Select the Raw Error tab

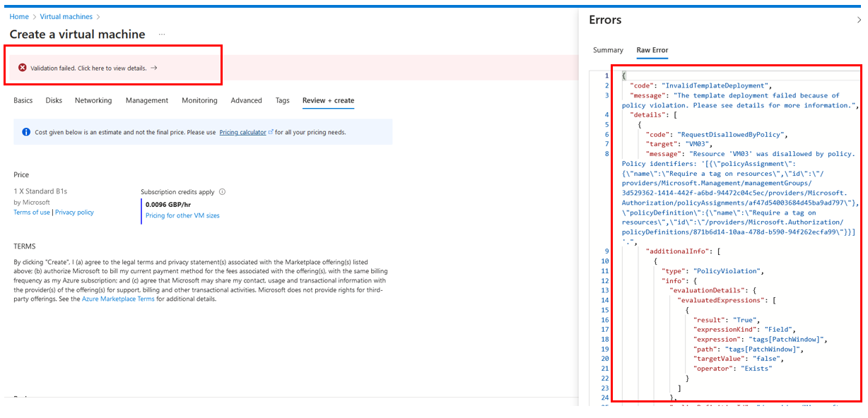click(652, 50)
